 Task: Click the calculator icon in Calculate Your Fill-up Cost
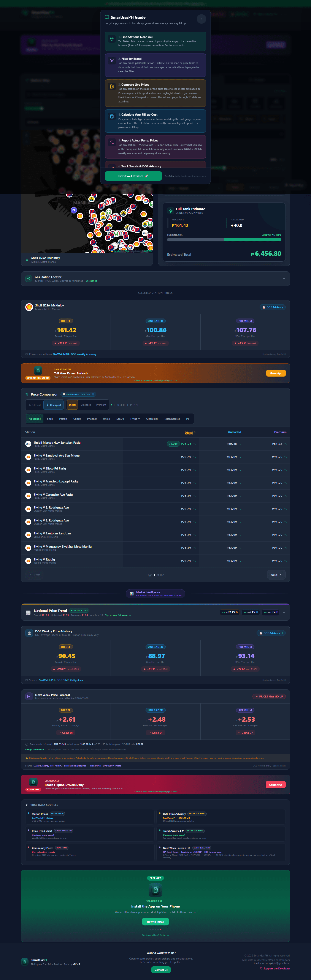(112, 116)
